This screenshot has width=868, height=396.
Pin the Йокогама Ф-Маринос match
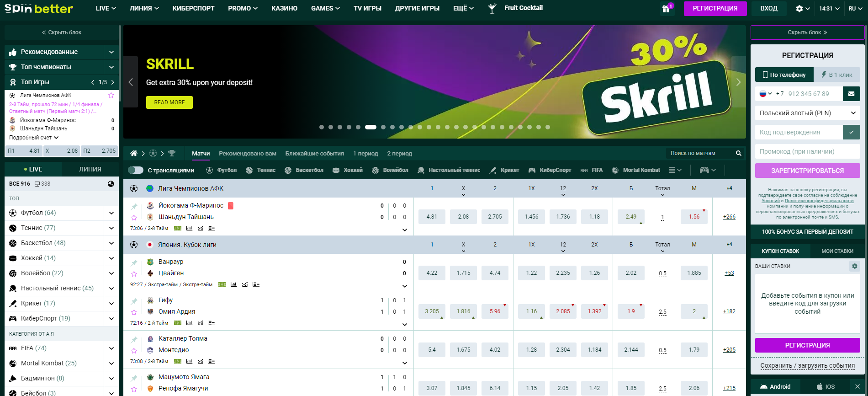(x=134, y=207)
